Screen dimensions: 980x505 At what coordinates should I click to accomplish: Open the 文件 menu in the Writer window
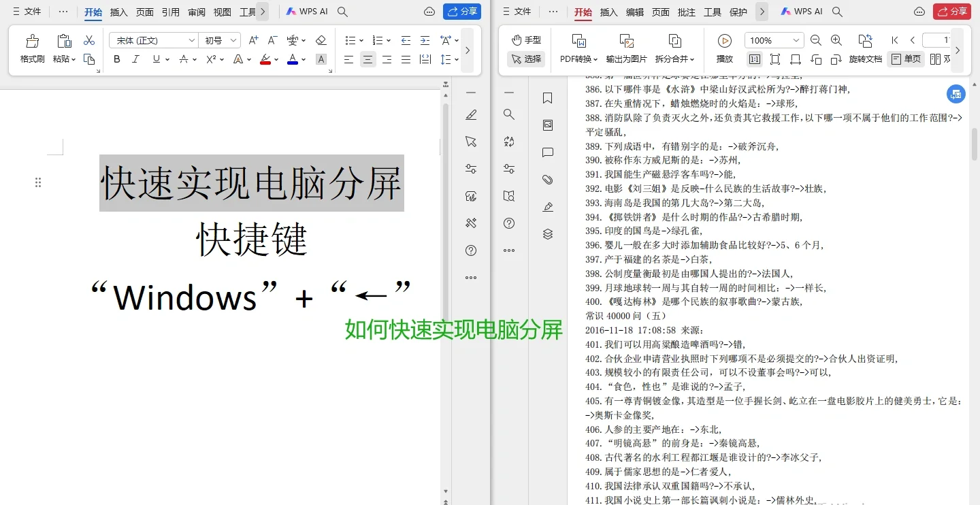[27, 12]
